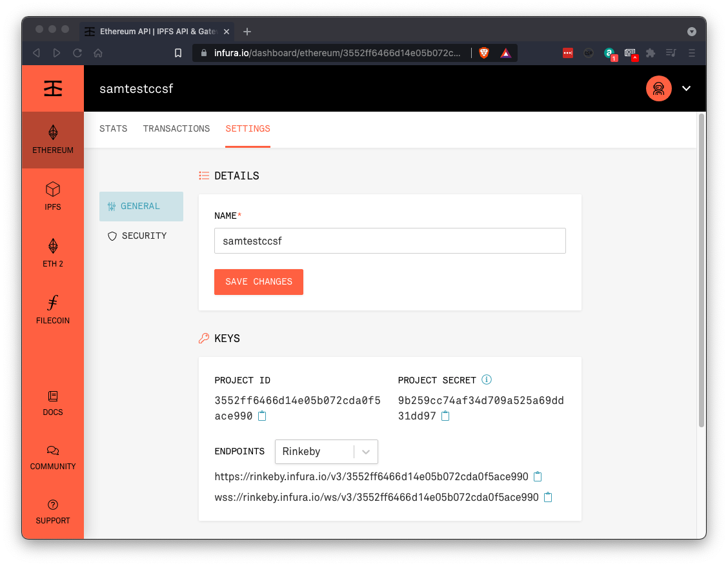
Task: Focus the project Name input field
Action: pyautogui.click(x=390, y=241)
